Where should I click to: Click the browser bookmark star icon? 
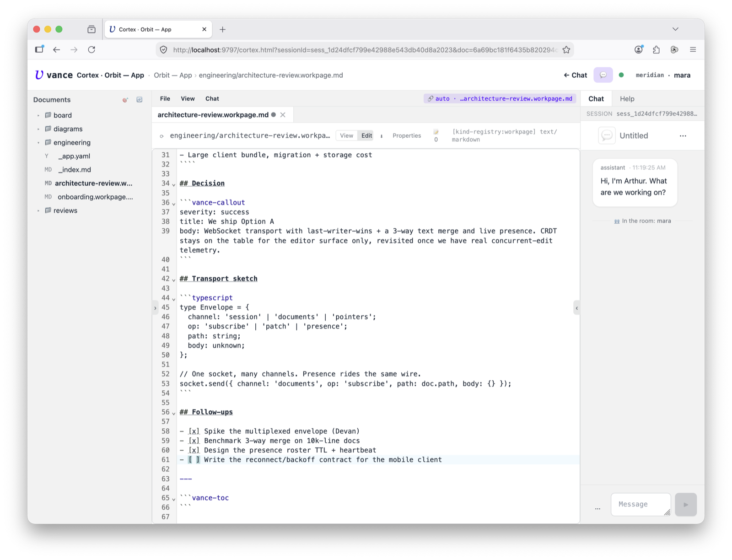coord(566,50)
